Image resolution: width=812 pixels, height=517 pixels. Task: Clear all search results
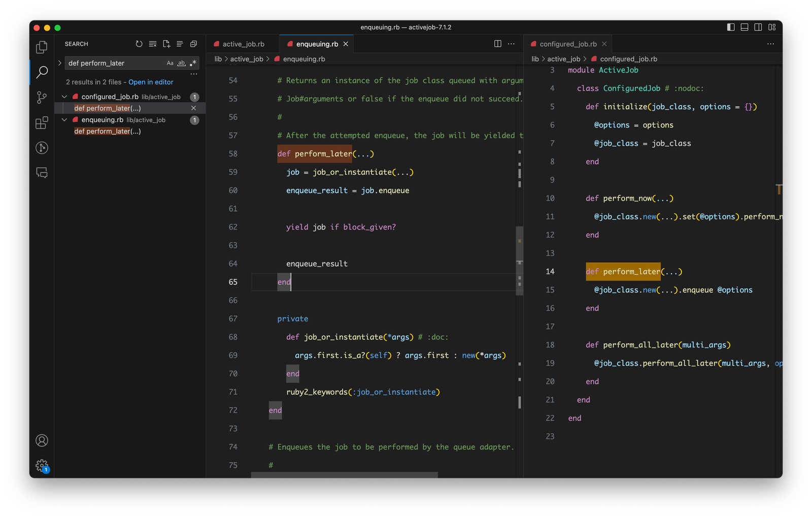[153, 44]
